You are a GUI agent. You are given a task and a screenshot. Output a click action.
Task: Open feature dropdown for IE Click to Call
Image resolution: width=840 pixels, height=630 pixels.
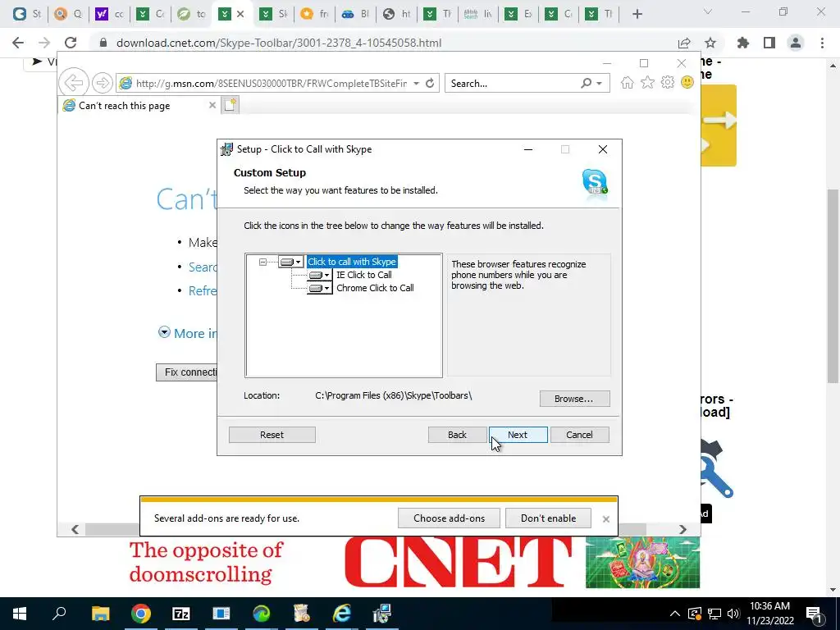pos(319,275)
